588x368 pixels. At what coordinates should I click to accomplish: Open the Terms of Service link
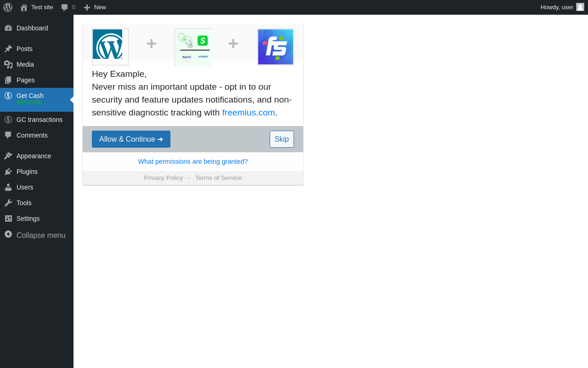218,178
